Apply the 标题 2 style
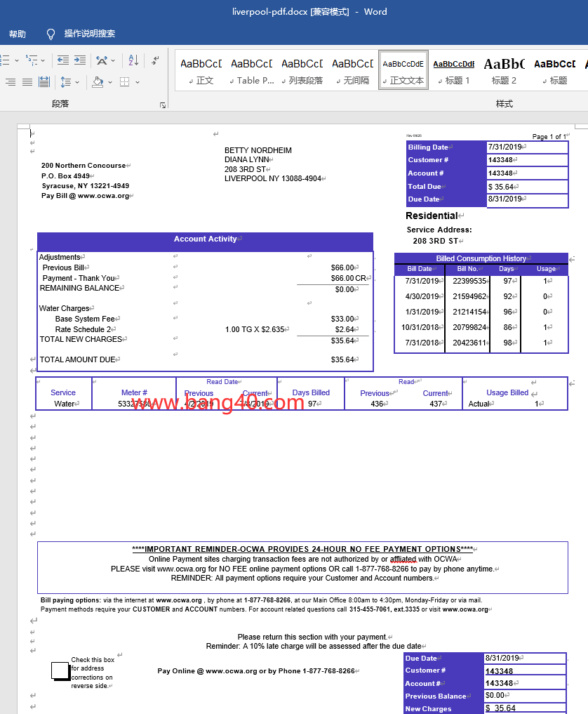The image size is (588, 714). pos(505,71)
